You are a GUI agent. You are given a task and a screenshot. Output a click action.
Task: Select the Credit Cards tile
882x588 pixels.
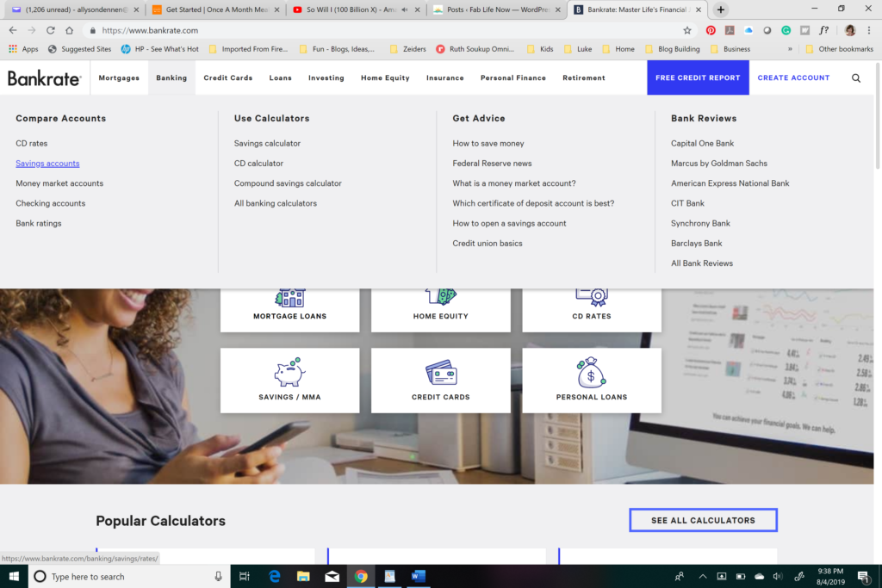pyautogui.click(x=440, y=380)
